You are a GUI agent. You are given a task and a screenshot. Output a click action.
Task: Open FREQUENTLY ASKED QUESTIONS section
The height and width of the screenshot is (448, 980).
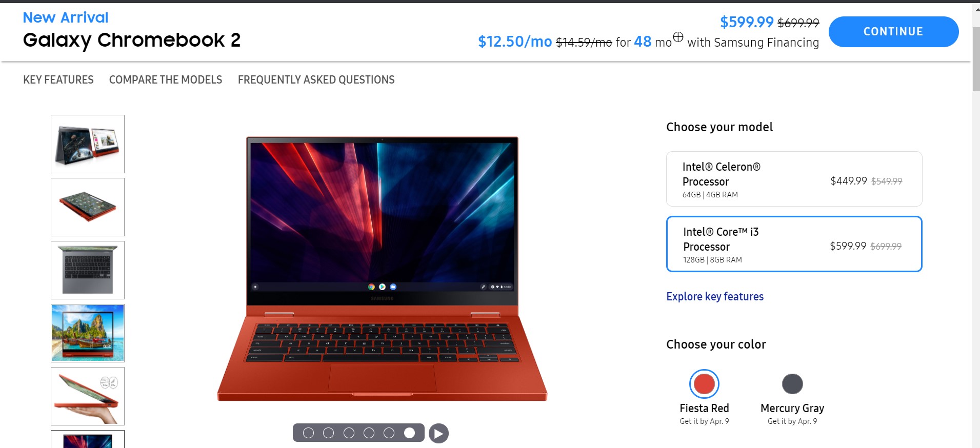point(316,79)
